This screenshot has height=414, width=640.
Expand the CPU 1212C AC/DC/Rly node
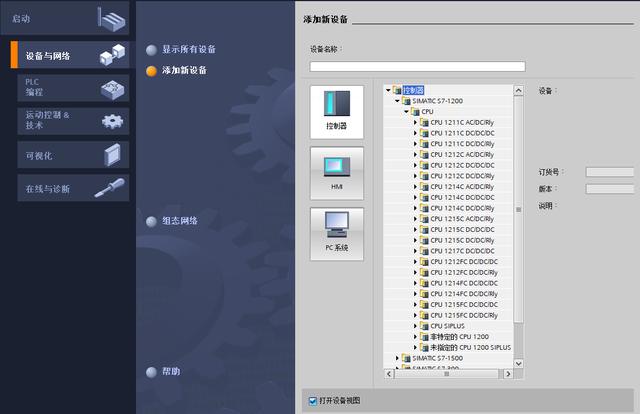(415, 154)
